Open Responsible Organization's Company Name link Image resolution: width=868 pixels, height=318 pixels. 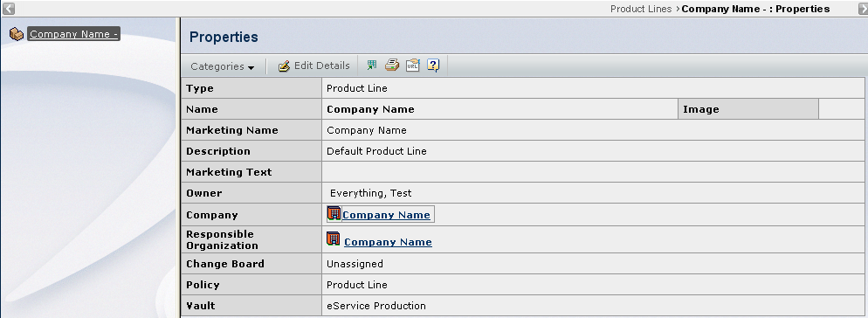tap(388, 242)
